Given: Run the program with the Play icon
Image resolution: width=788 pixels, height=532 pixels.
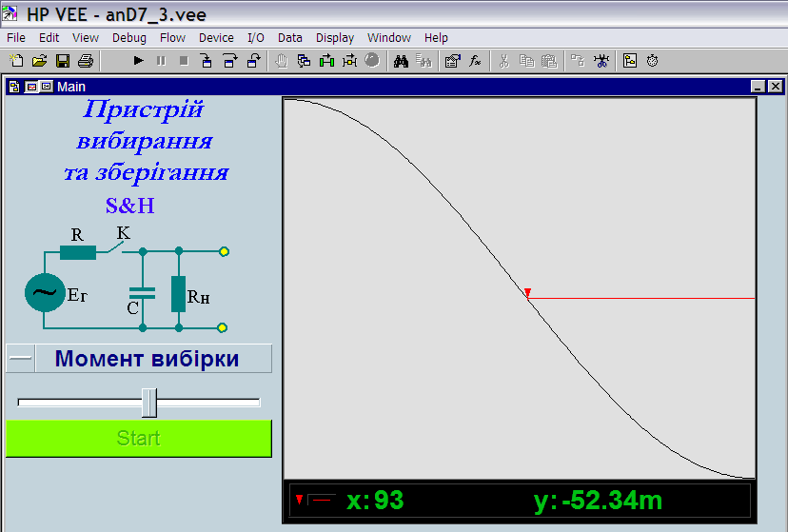Looking at the screenshot, I should click(138, 61).
